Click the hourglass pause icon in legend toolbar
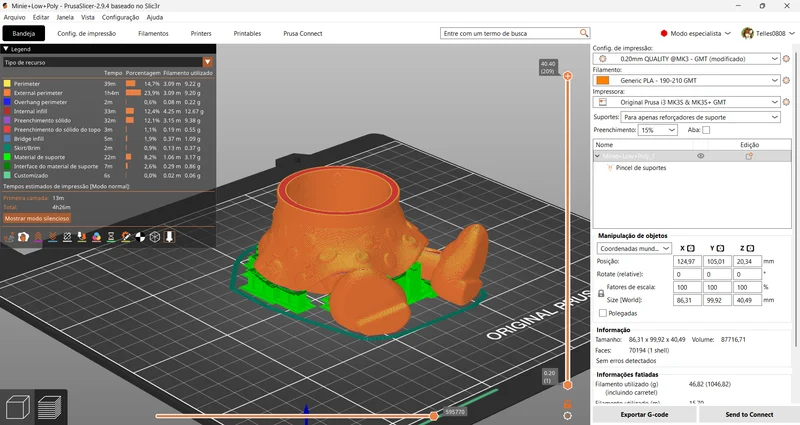800x425 pixels. click(111, 237)
